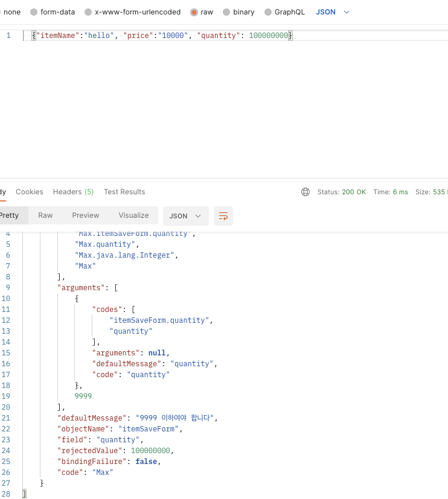The height and width of the screenshot is (499, 448).
Task: Click the "itemName" key in request body
Action: [57, 36]
